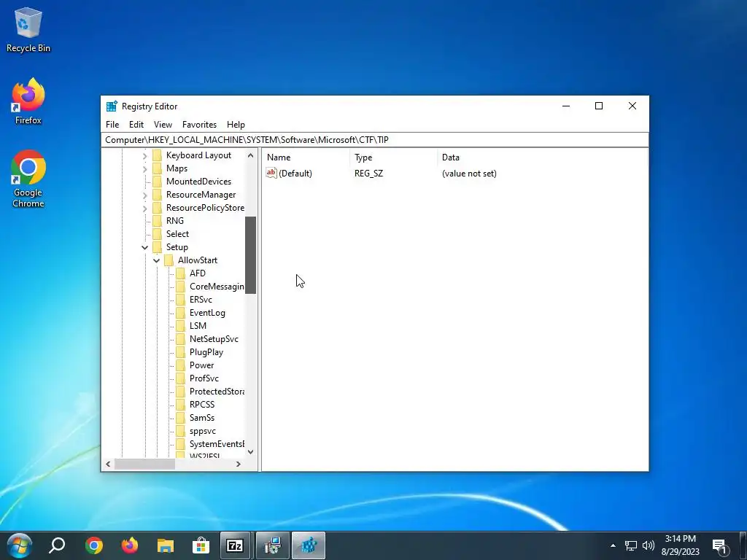Sort by the Type column header
747x560 pixels.
pos(393,157)
